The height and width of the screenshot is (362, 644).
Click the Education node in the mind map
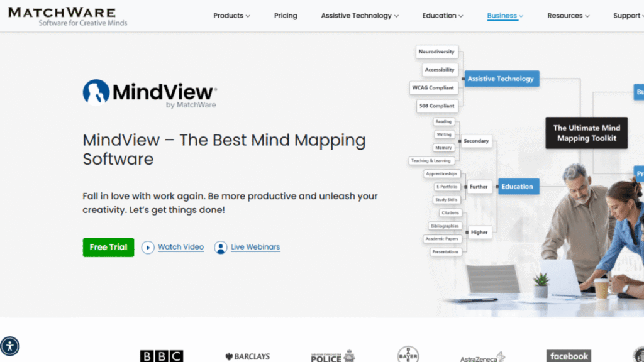(518, 186)
